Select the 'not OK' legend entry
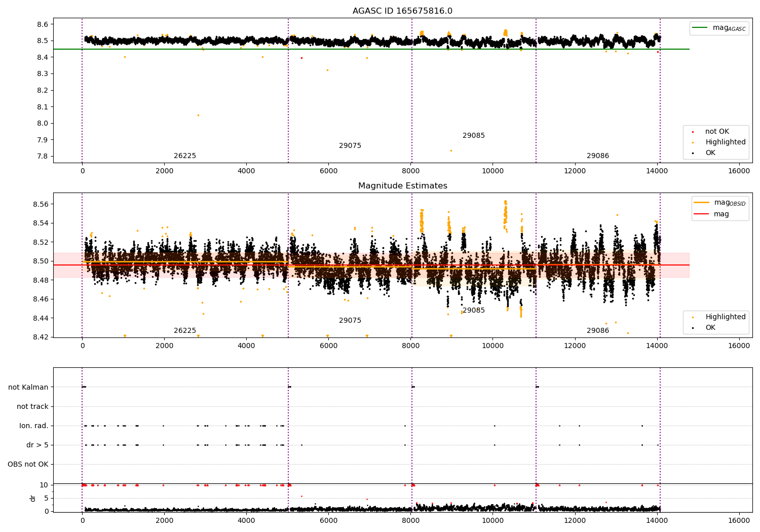The image size is (760, 532). click(x=711, y=132)
